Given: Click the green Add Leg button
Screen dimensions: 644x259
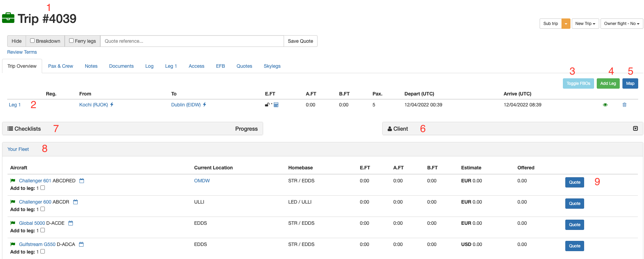Looking at the screenshot, I should [608, 83].
